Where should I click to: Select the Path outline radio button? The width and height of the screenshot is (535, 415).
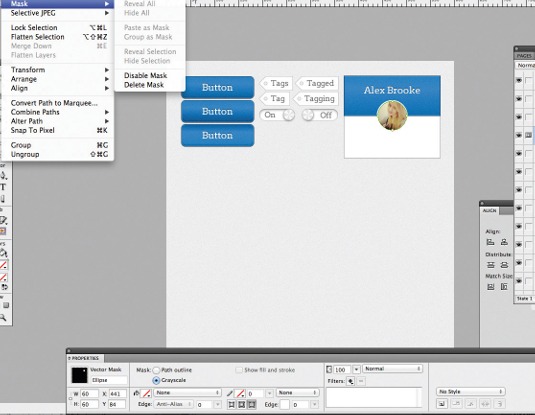click(156, 370)
